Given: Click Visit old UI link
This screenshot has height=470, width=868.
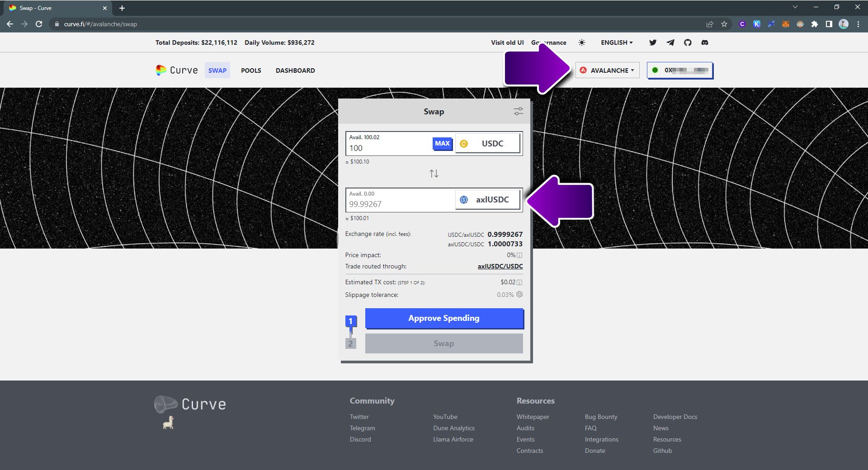Looking at the screenshot, I should pyautogui.click(x=507, y=42).
